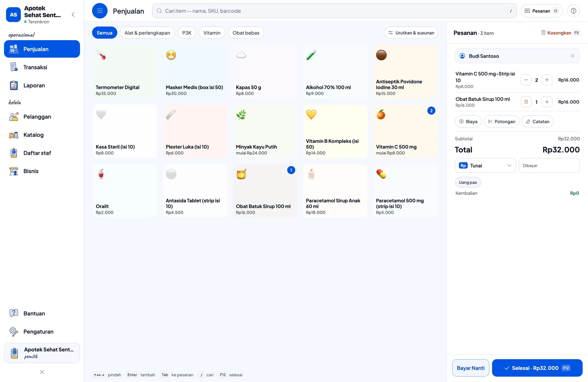Open the blue hamburger menu button

click(99, 11)
